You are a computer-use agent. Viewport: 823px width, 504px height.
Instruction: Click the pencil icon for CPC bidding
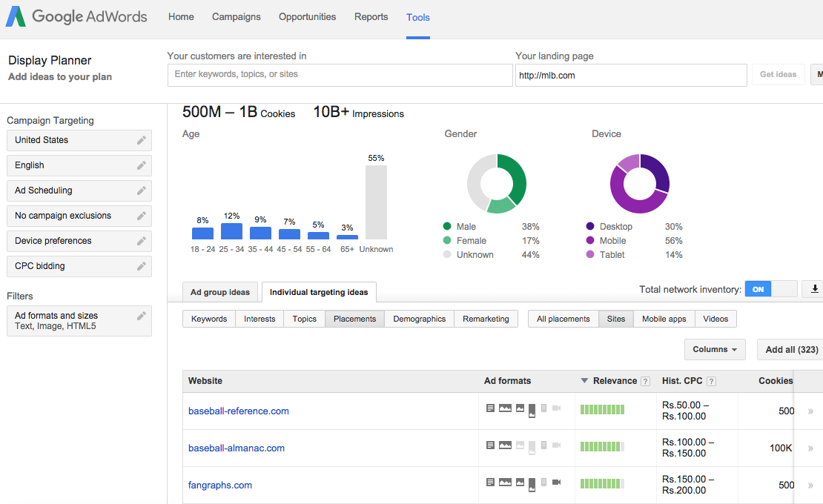pyautogui.click(x=141, y=266)
